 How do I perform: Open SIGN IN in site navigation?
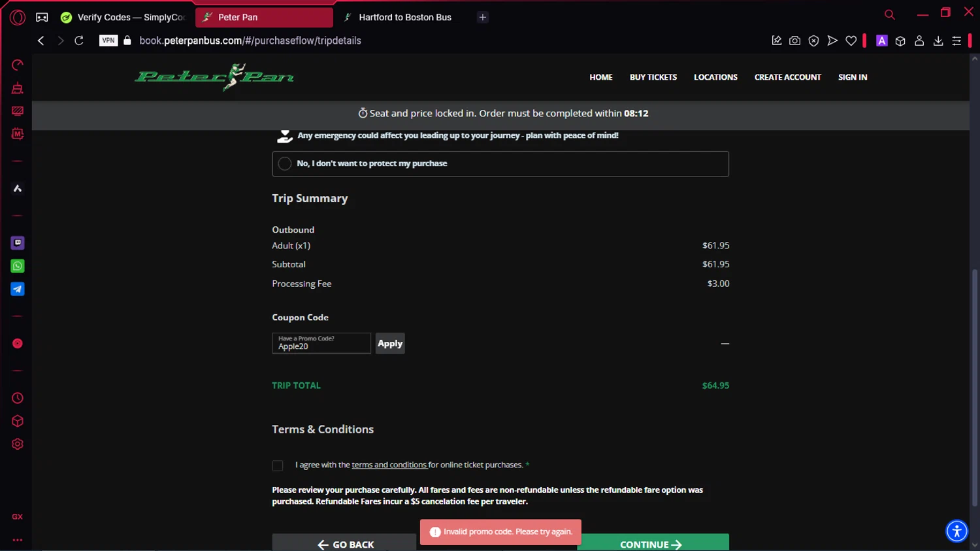coord(853,77)
